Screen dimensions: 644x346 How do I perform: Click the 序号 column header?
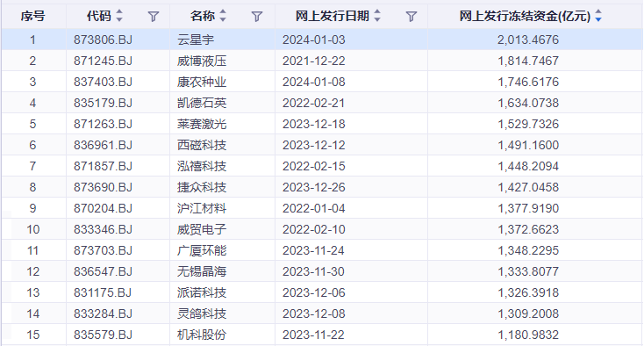point(32,16)
